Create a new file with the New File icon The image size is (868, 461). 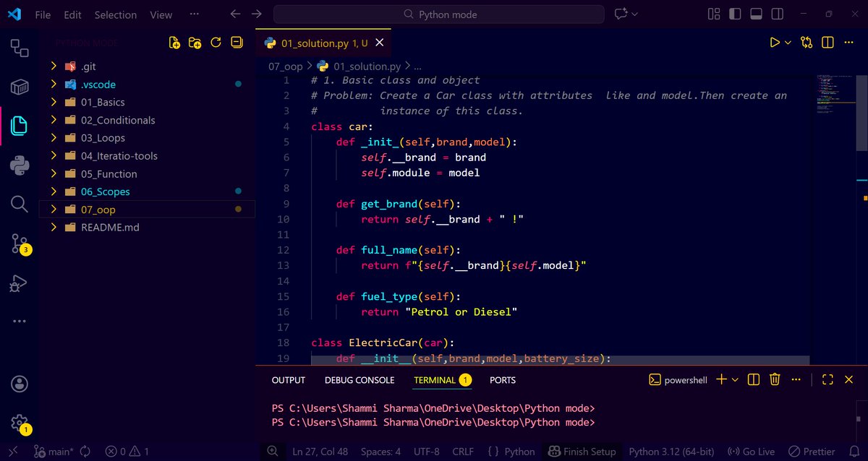tap(174, 42)
